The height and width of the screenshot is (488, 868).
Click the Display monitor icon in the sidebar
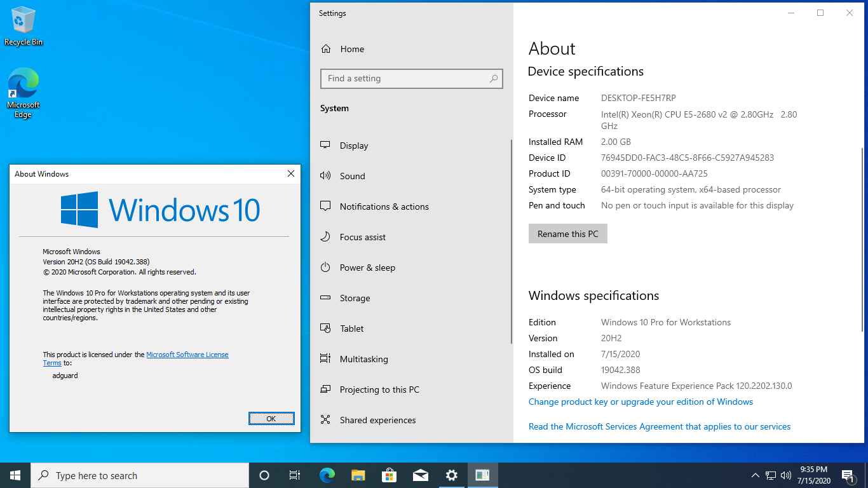(325, 146)
